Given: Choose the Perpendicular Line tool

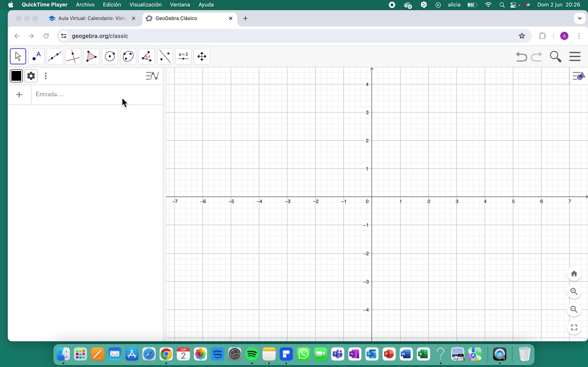Looking at the screenshot, I should [73, 56].
